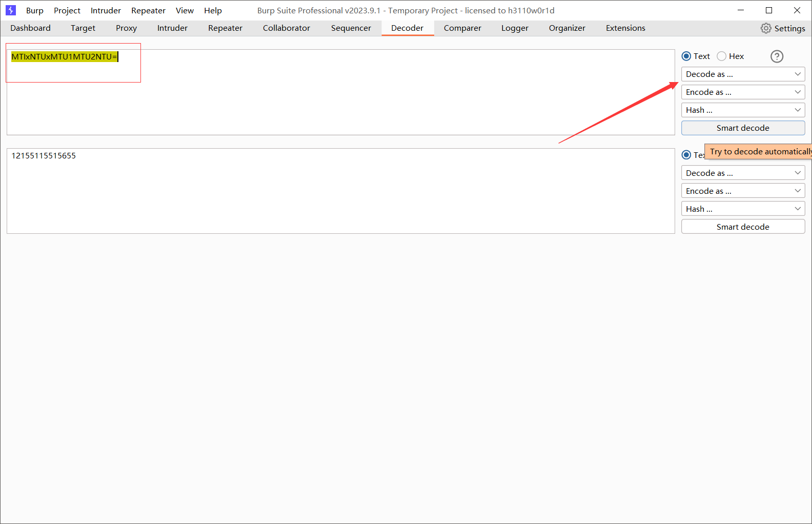This screenshot has width=812, height=524.
Task: Expand second panel's Encode as dropdown
Action: point(743,191)
